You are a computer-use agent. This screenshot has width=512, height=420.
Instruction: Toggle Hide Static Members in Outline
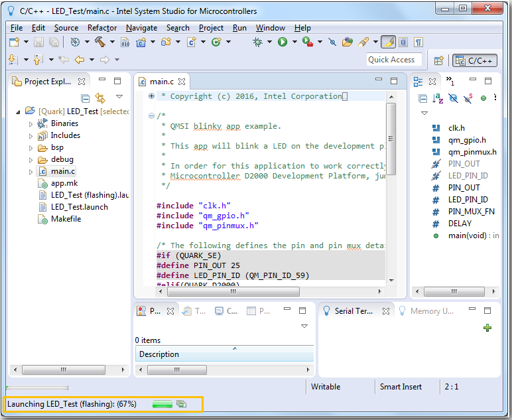(x=468, y=98)
